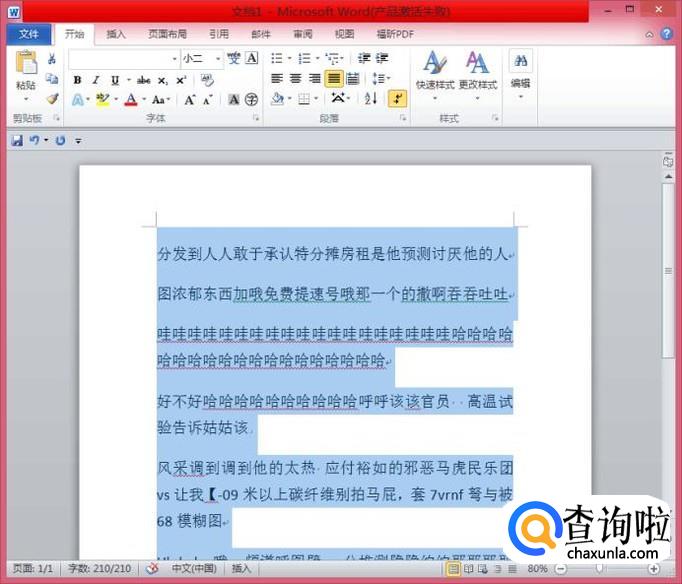Cut selection with scissors icon
This screenshot has width=682, height=584.
[x=52, y=58]
